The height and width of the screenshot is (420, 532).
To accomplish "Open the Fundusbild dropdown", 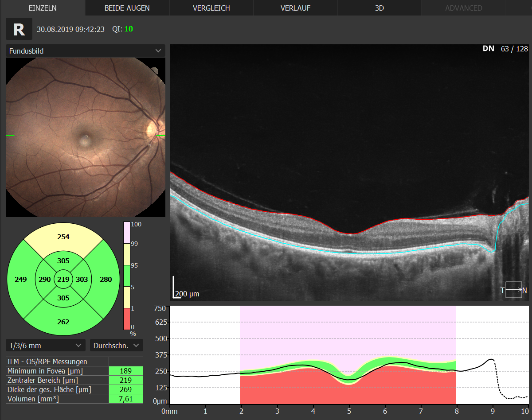I will click(x=86, y=51).
